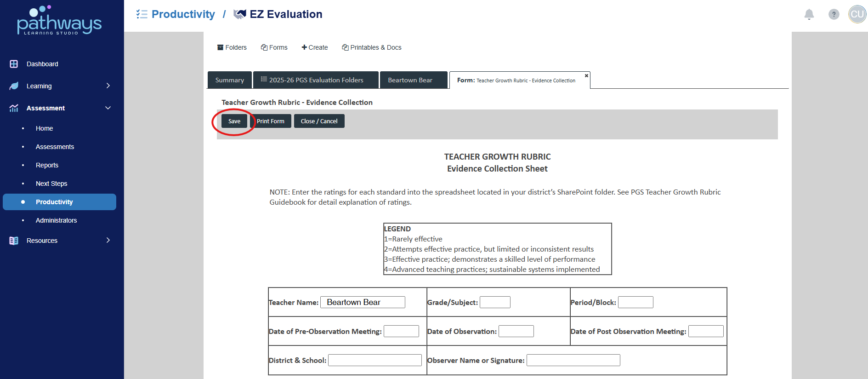Click the Print Form button

271,121
